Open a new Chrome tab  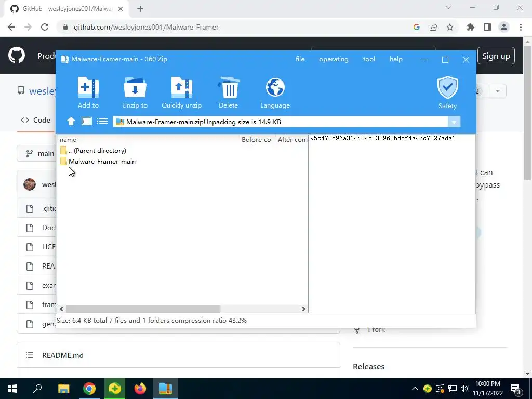point(140,9)
